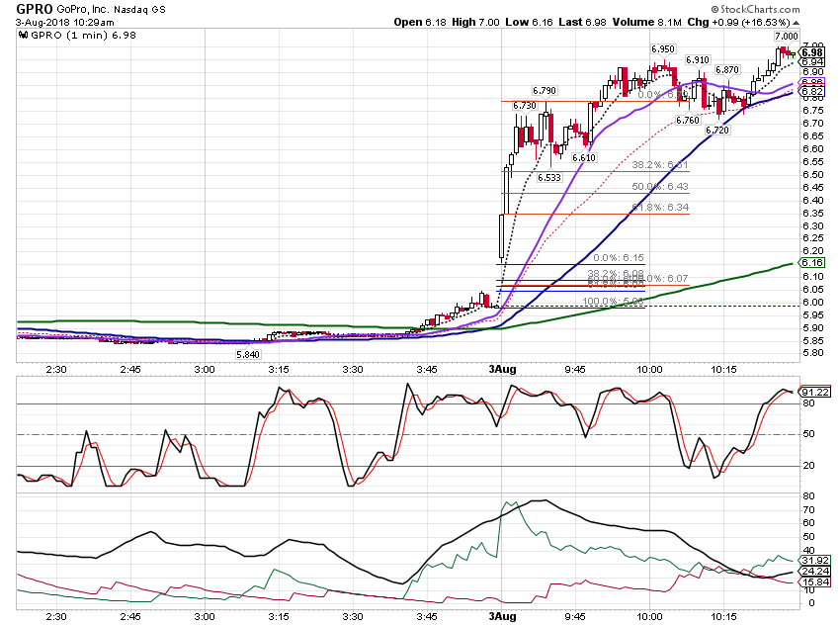Viewport: 840px width, 626px height.
Task: Click the 6.533 low price annotation
Action: click(549, 177)
